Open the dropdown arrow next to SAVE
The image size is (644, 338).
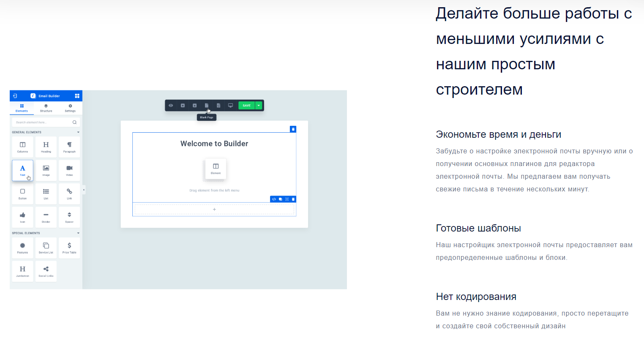coord(259,106)
